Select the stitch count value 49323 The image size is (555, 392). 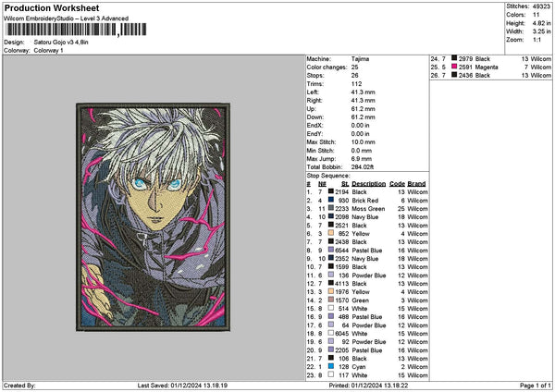click(541, 6)
